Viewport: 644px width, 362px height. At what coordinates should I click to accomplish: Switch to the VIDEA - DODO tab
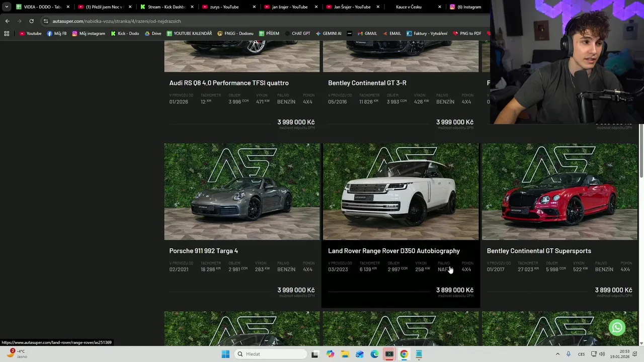pos(42,7)
